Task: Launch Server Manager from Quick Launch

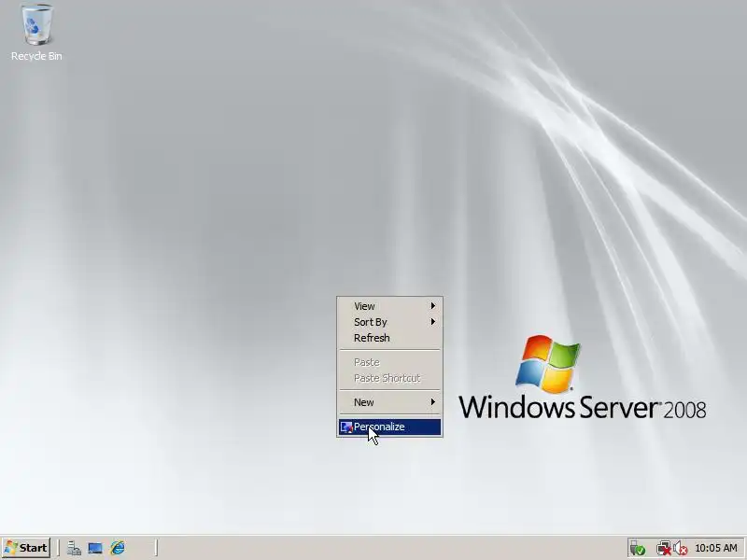Action: 74,548
